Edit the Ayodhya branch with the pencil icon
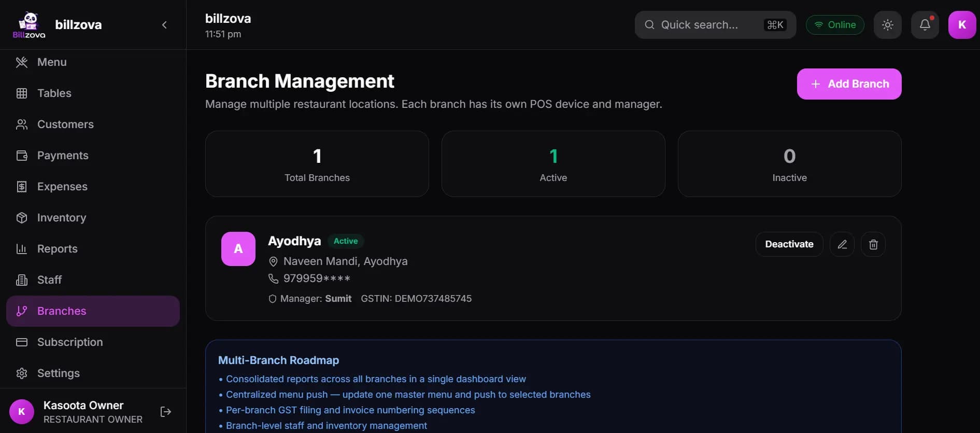This screenshot has height=433, width=980. [842, 244]
